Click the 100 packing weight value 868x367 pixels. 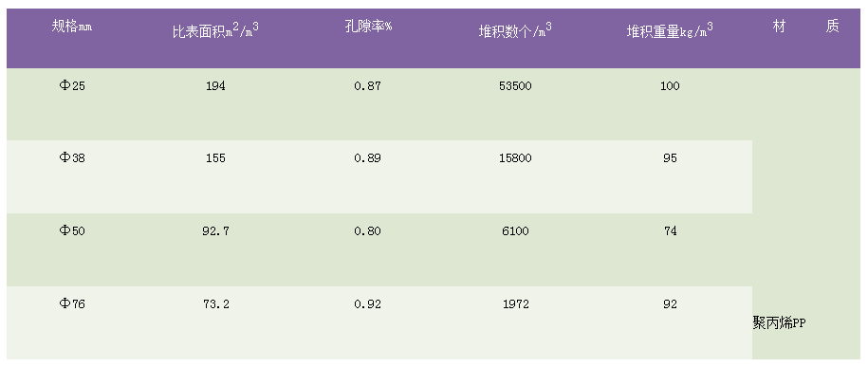pos(670,85)
